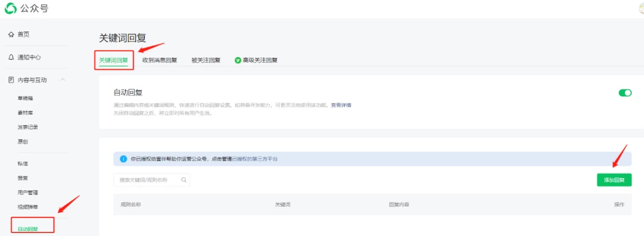Open 赞赏 in the sidebar
This screenshot has height=236, width=644.
coord(23,178)
